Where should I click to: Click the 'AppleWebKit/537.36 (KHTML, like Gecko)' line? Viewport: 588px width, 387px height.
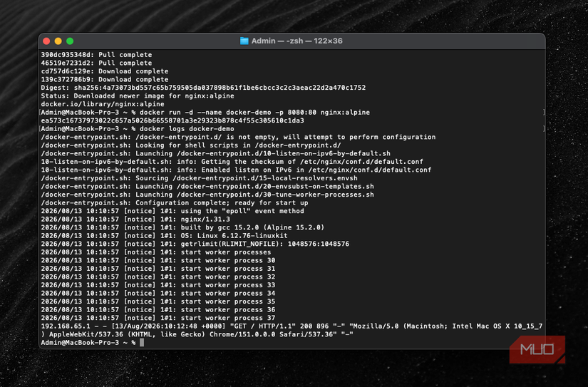click(197, 334)
